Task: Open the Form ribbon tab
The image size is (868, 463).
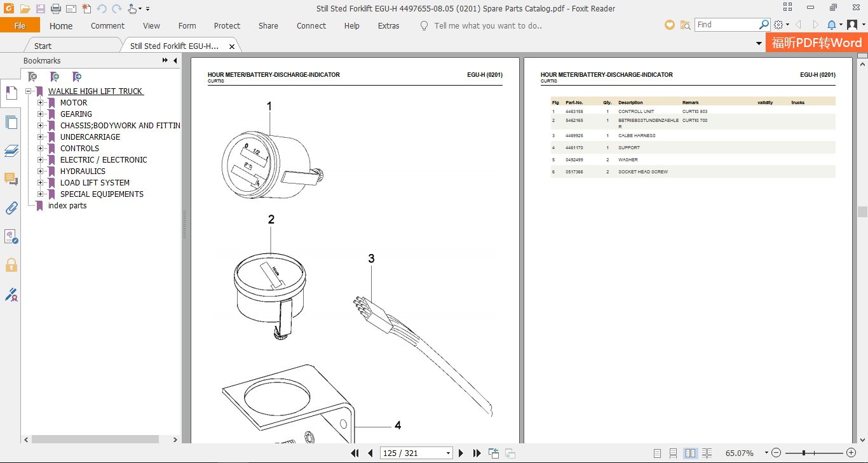Action: click(x=187, y=26)
